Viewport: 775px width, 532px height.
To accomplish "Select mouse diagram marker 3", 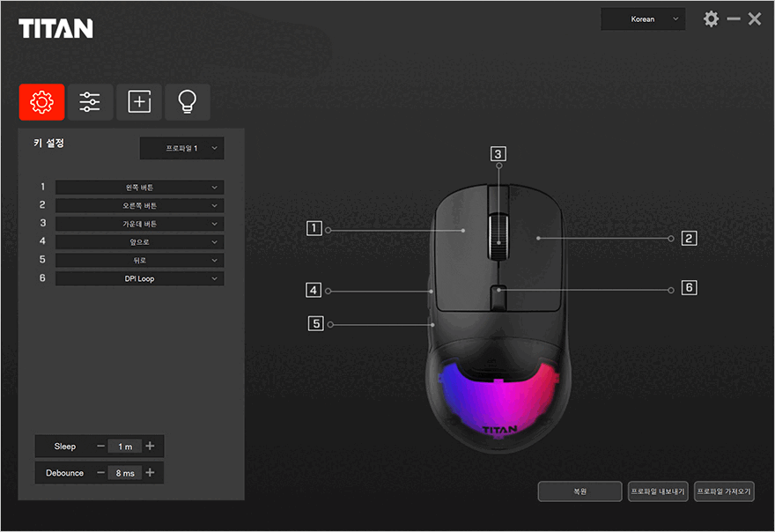I will pos(498,154).
